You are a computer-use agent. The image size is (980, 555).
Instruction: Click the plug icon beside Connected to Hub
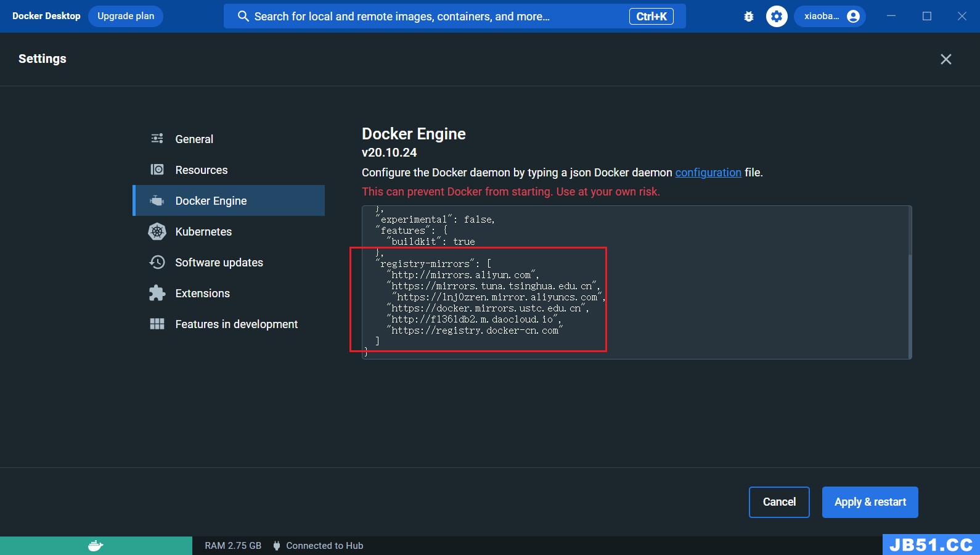[277, 546]
